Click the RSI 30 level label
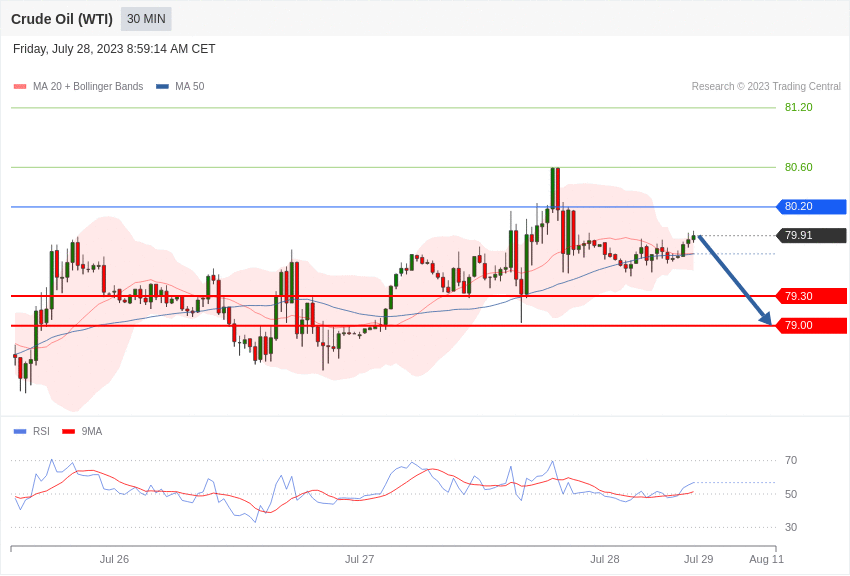Viewport: 850px width, 576px height. [791, 527]
